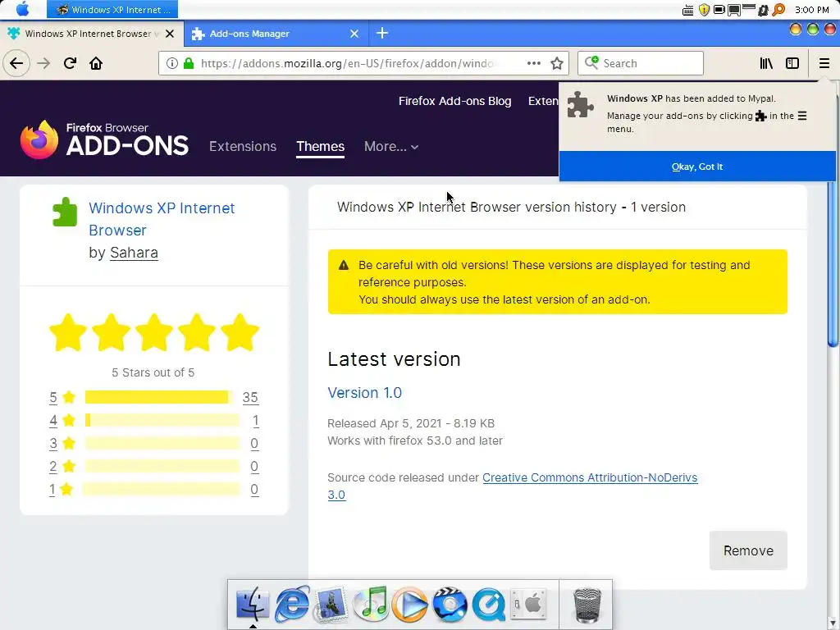Click the Forward navigation arrow

tap(43, 63)
